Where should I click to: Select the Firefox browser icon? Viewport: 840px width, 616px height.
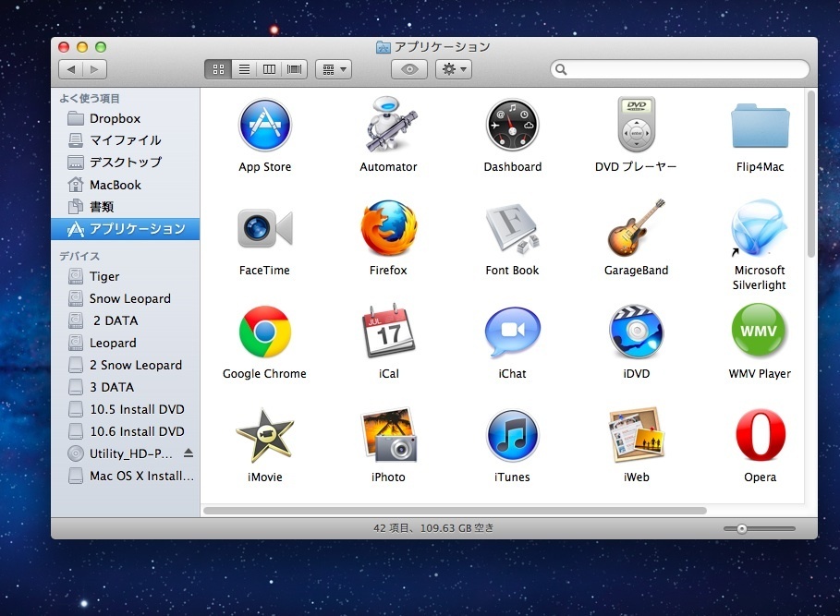(388, 228)
